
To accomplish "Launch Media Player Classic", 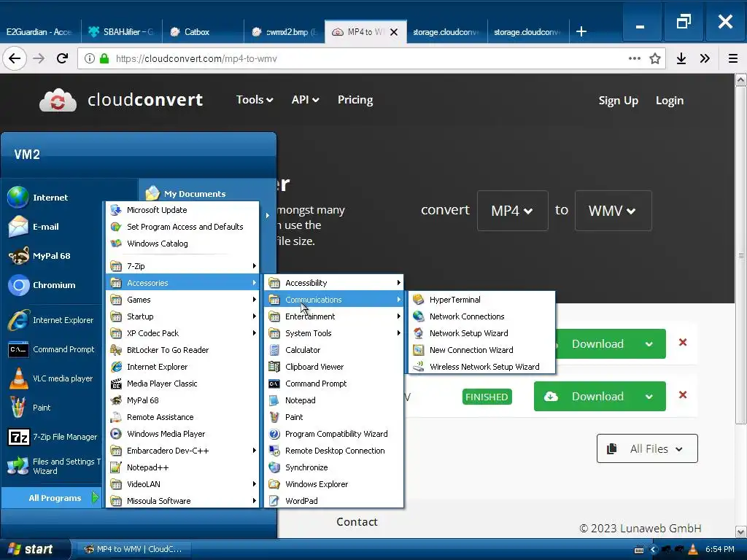I will coord(182,384).
